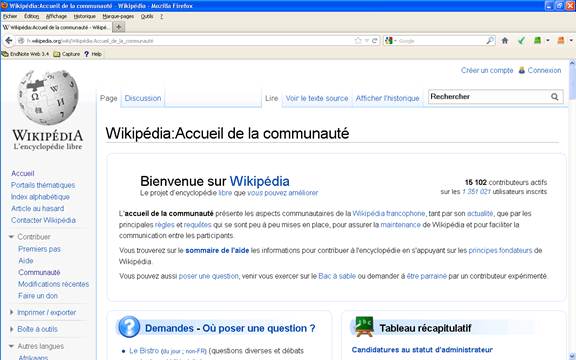Collapse the Contribuer sidebar section
576x360 pixels.
click(11, 237)
